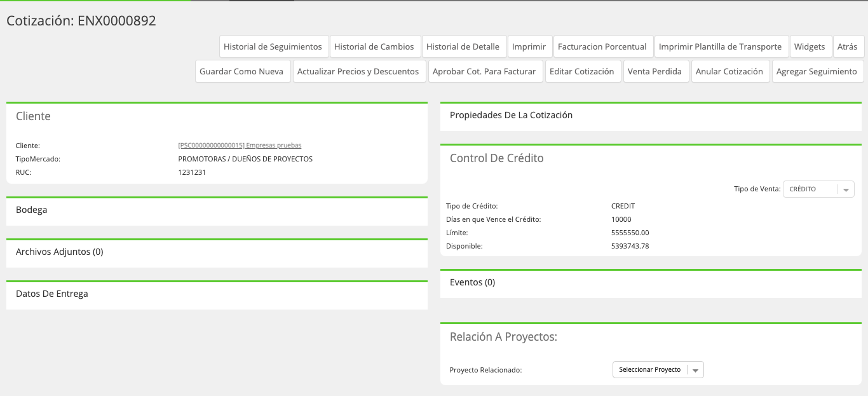Expand the Datos De Entrega section
Image resolution: width=868 pixels, height=396 pixels.
pyautogui.click(x=217, y=294)
